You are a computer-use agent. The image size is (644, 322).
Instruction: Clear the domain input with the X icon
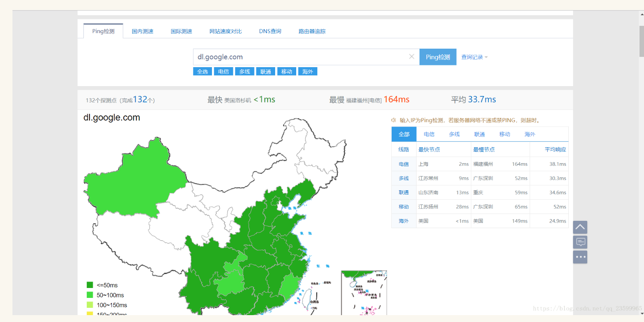pos(411,56)
